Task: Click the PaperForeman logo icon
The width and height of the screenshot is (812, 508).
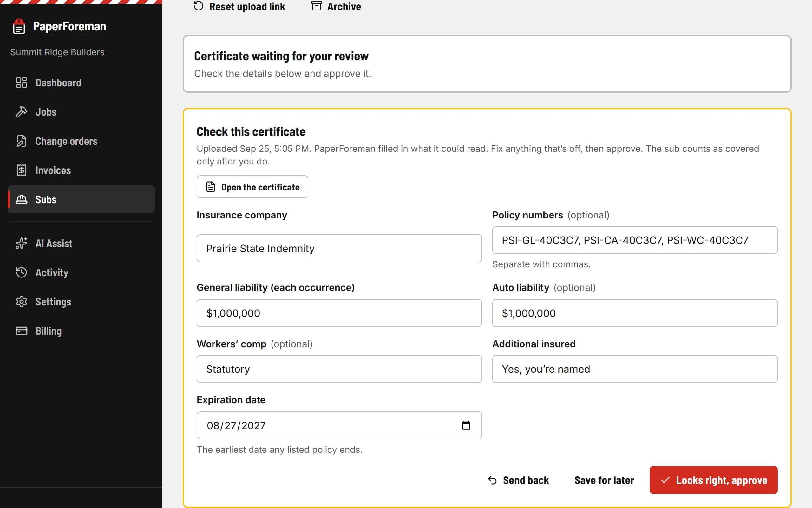Action: click(19, 27)
